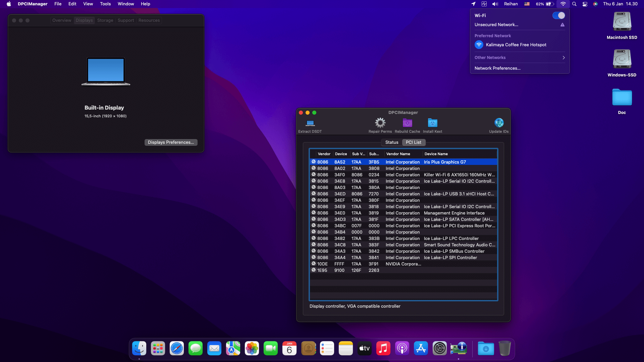Open Downloads folder in the Dock
This screenshot has width=644, height=362.
click(486, 349)
